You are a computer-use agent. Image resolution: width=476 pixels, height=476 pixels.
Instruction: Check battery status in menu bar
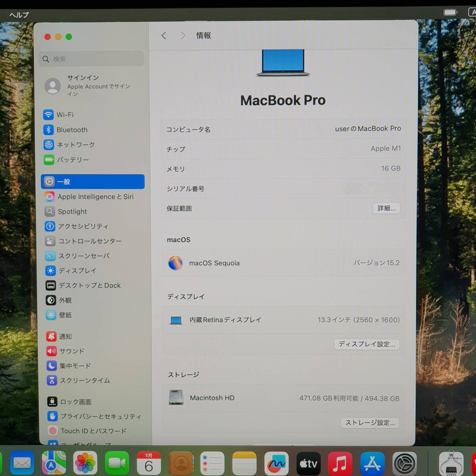point(451,12)
